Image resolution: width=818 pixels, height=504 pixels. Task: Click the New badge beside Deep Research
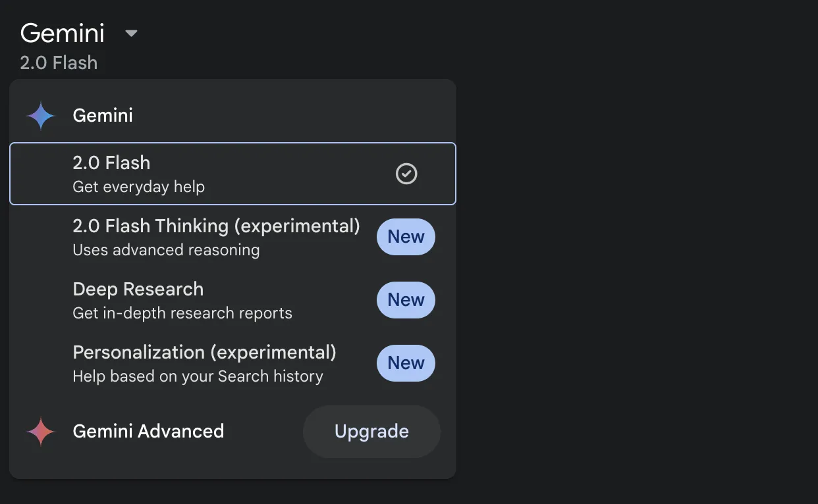[x=406, y=300]
